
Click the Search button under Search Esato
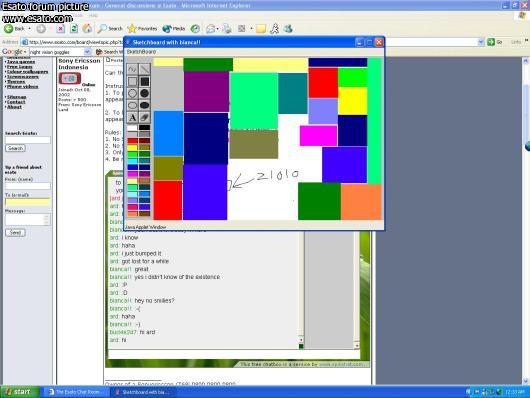15,148
